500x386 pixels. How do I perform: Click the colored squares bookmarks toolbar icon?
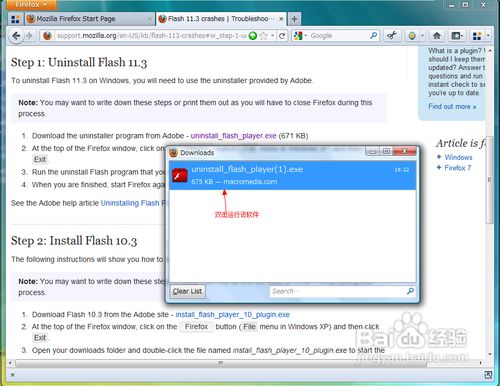tap(477, 36)
